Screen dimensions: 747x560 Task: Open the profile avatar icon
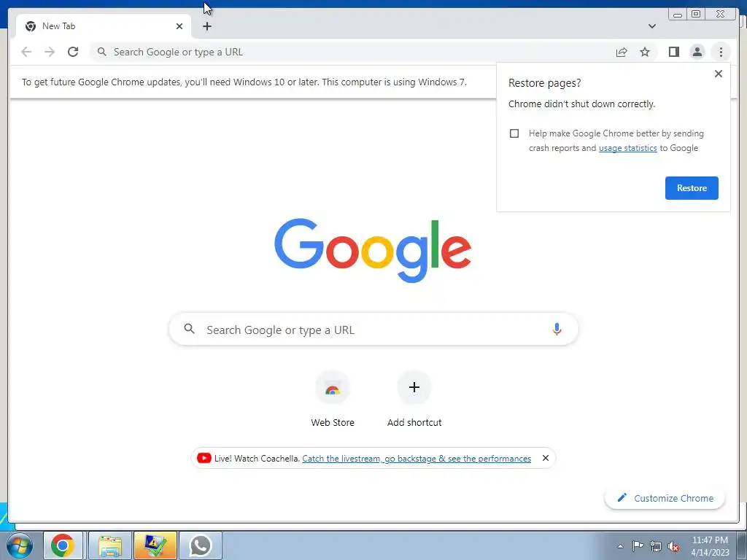tap(697, 52)
